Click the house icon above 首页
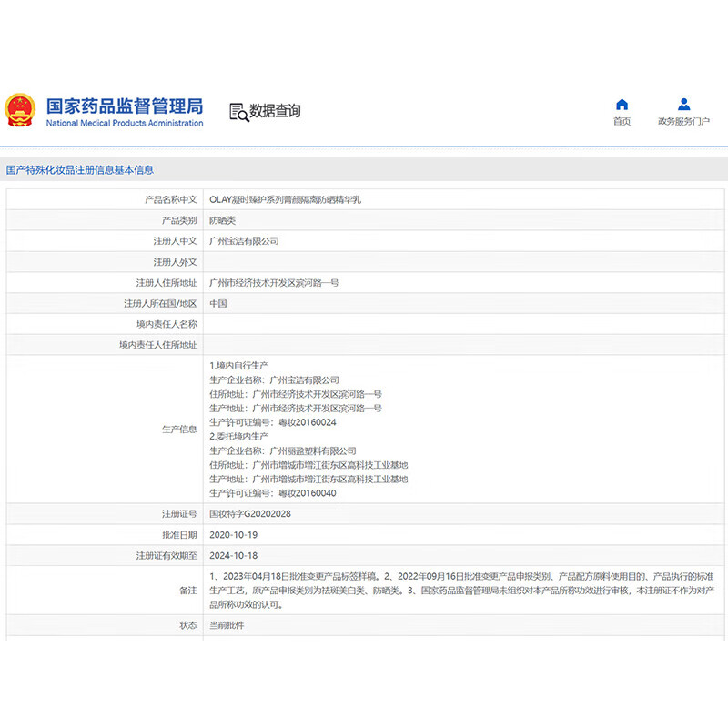Screen dimensions: 728x728 point(622,102)
